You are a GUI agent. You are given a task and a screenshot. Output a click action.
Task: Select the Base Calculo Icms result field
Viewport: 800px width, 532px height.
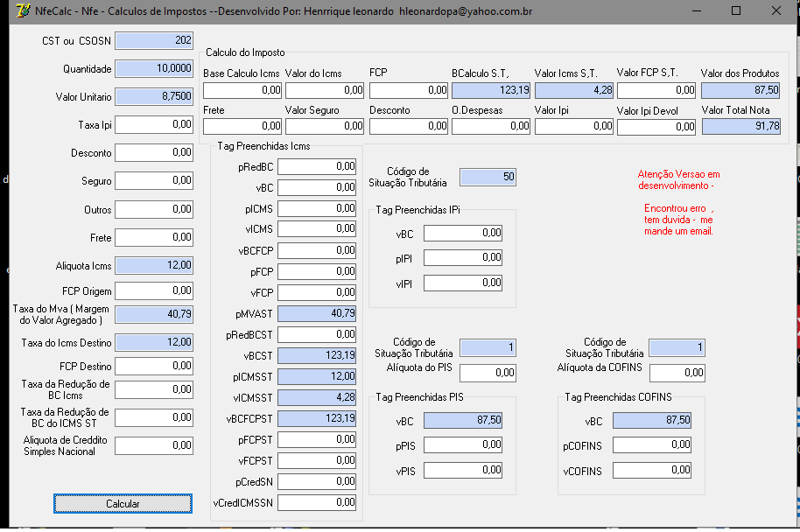242,91
